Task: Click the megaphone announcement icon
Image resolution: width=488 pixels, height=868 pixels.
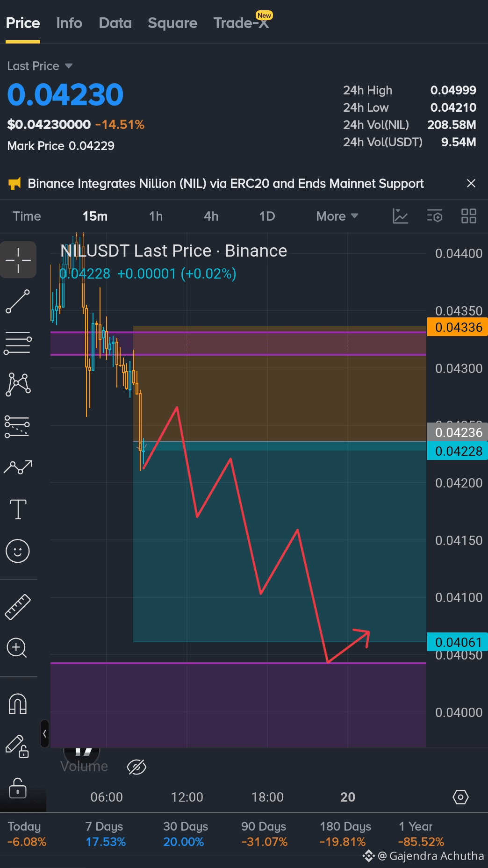Action: 15,183
